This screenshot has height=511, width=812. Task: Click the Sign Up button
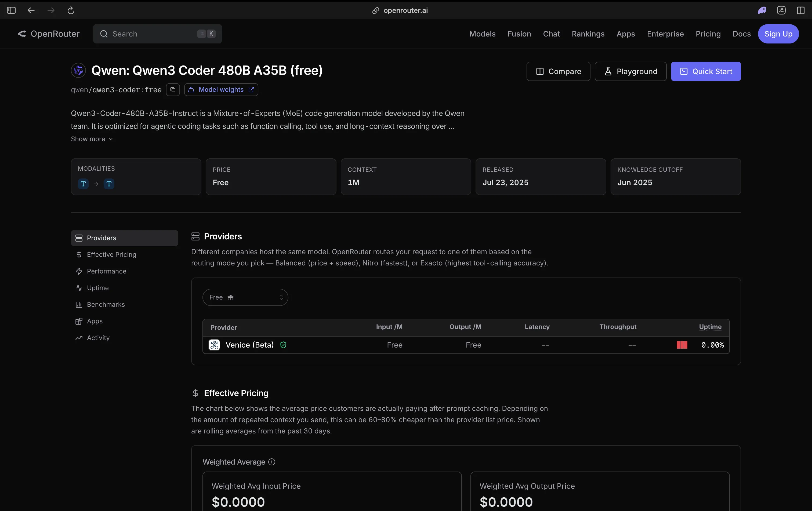click(778, 34)
